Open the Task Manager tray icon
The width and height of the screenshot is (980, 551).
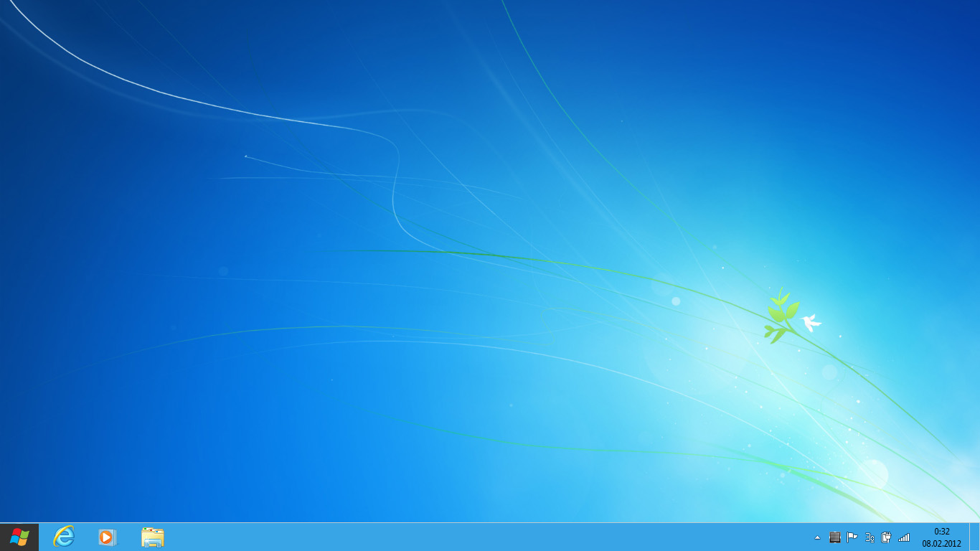834,537
